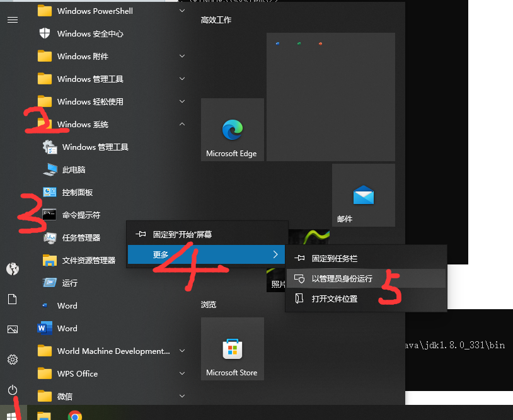The image size is (513, 420).
Task: Expand World Machine Development chevron
Action: pyautogui.click(x=182, y=351)
